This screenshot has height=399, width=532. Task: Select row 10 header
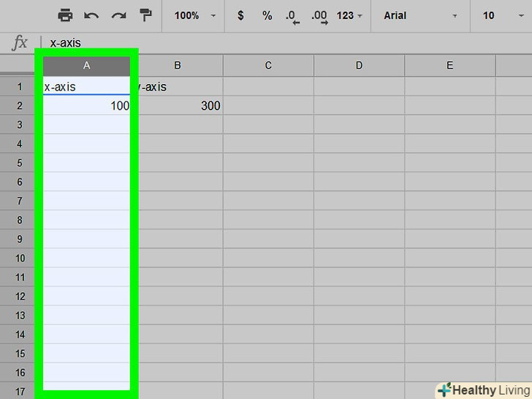click(19, 258)
